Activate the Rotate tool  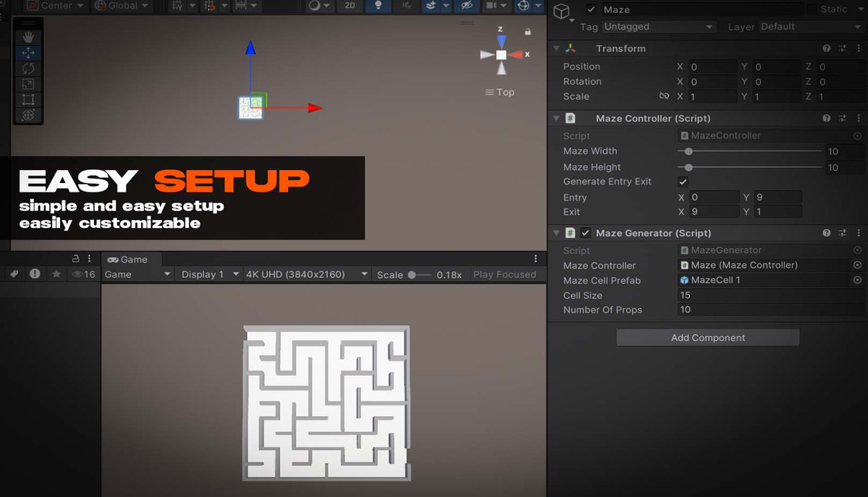[x=28, y=68]
